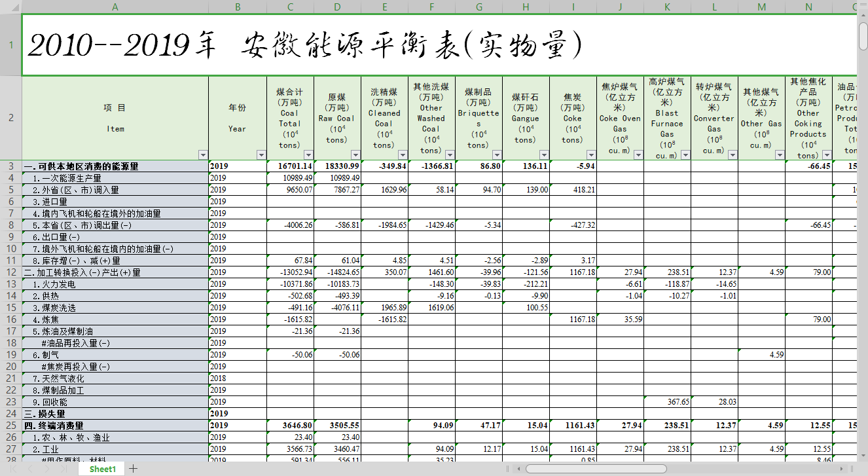This screenshot has height=476, width=868.
Task: Select cell 四.终端消费量
Action: (x=115, y=426)
